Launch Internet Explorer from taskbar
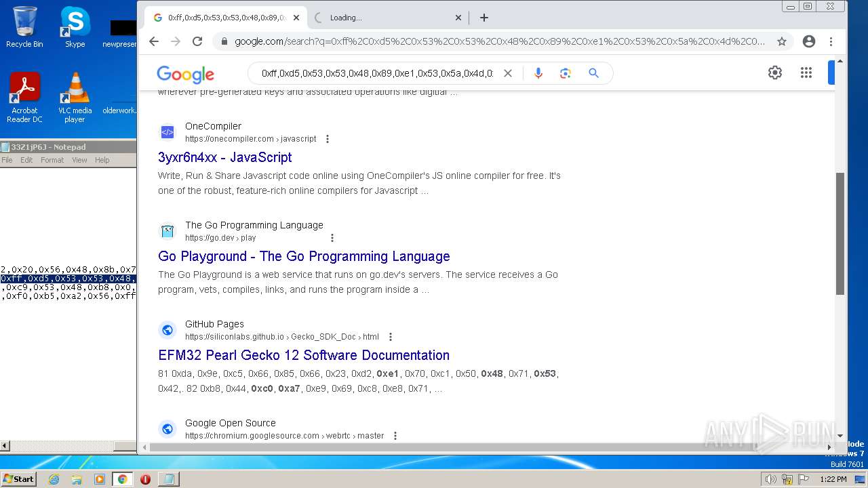The image size is (868, 488). click(x=54, y=479)
